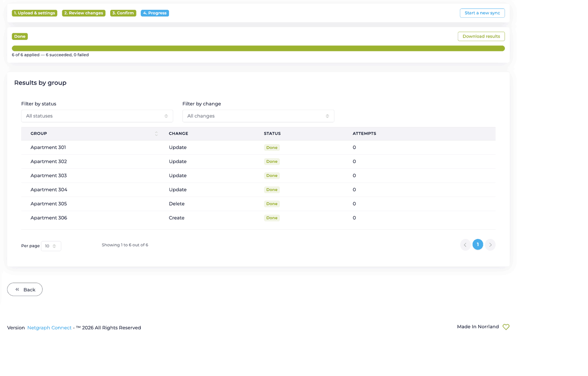Screen dimensions: 588x376
Task: Click the 6 of 6 applied summary text
Action: (x=50, y=55)
